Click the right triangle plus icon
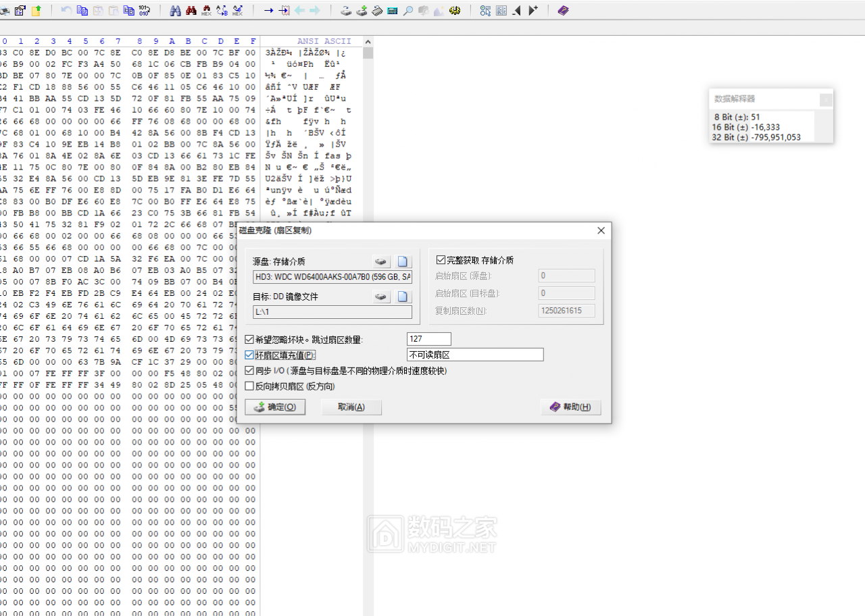This screenshot has width=865, height=616. pos(533,10)
